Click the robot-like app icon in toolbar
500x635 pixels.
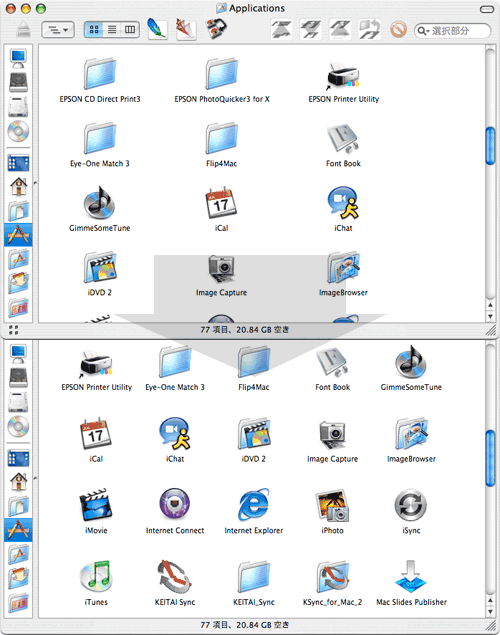tap(215, 29)
